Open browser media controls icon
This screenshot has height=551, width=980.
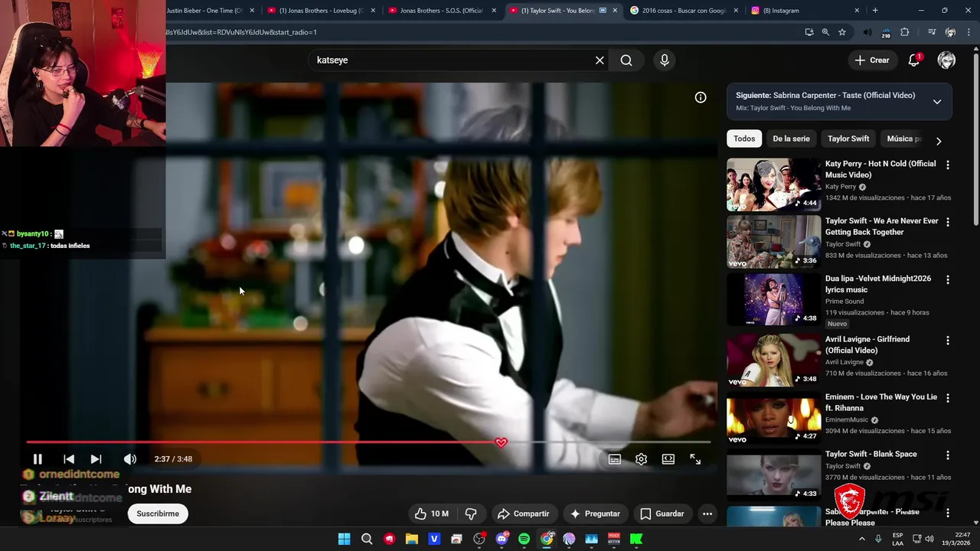tap(932, 32)
